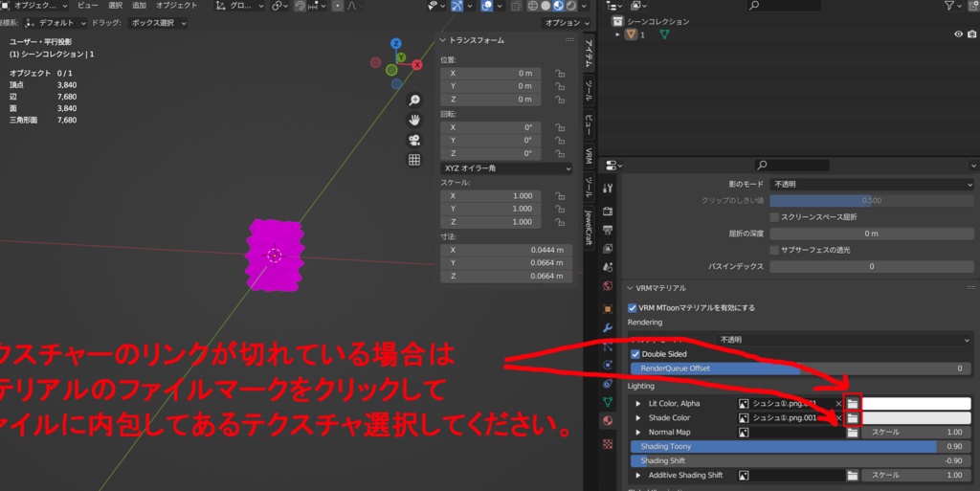Open オプション dropdown
The image size is (980, 491).
[x=567, y=23]
